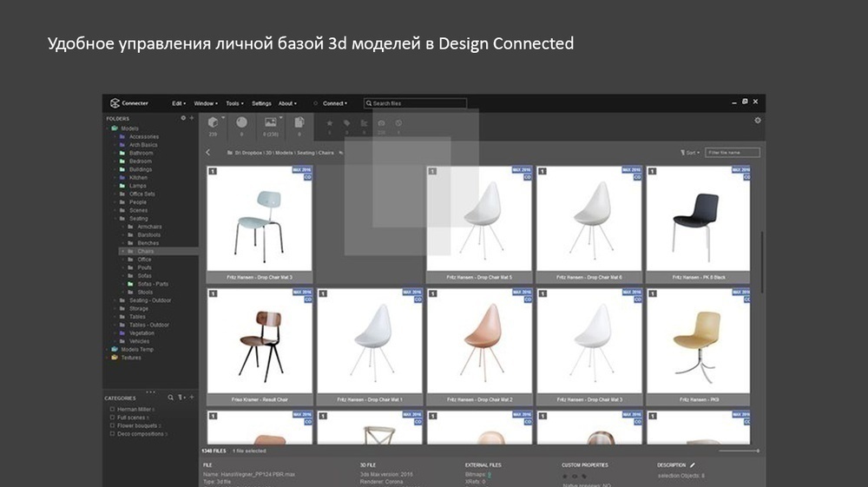Image resolution: width=868 pixels, height=487 pixels.
Task: Filter by materials sphere icon
Action: click(x=241, y=122)
